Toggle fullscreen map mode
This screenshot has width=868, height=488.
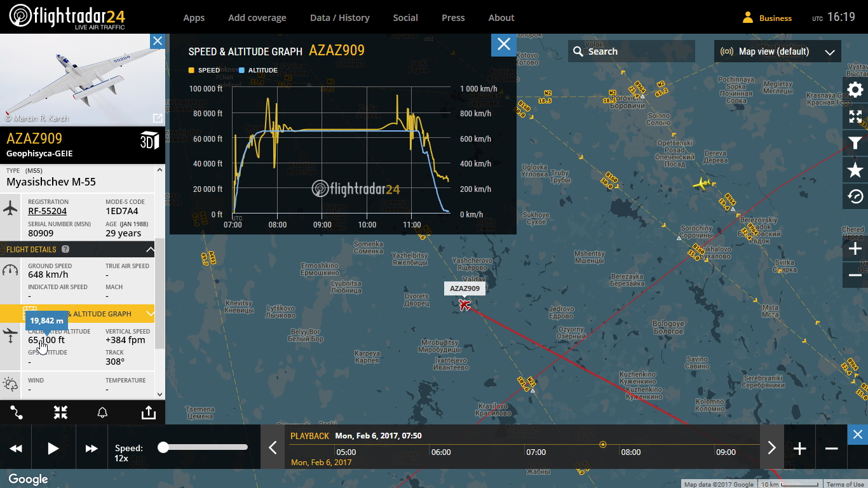point(855,116)
